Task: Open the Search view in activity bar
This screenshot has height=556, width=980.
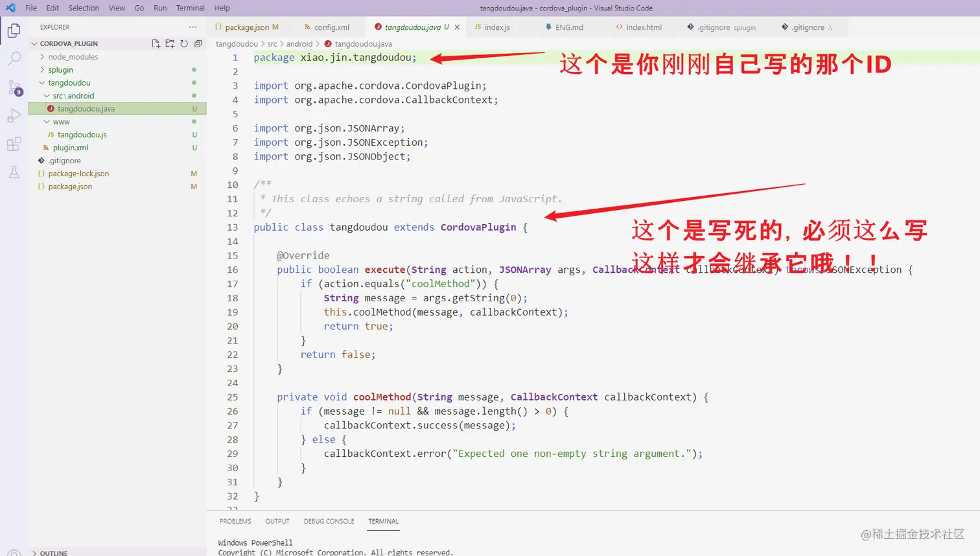Action: click(14, 59)
